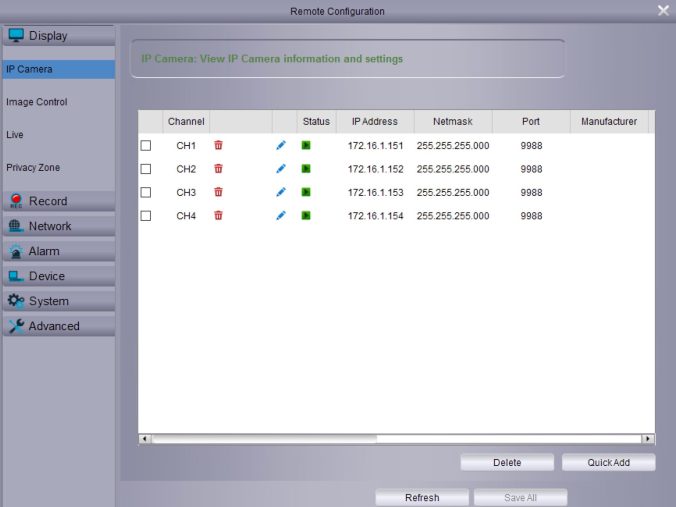676x507 pixels.
Task: Click the trash icon for CH3
Action: (218, 192)
